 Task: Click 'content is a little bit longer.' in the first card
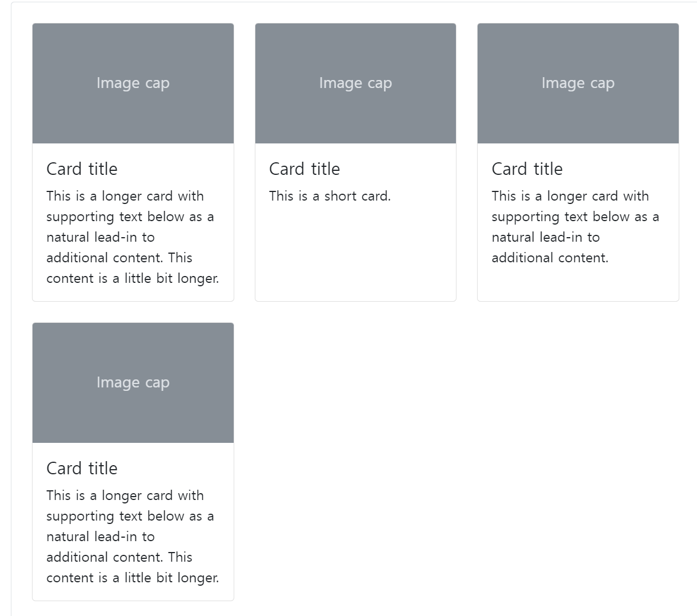133,278
